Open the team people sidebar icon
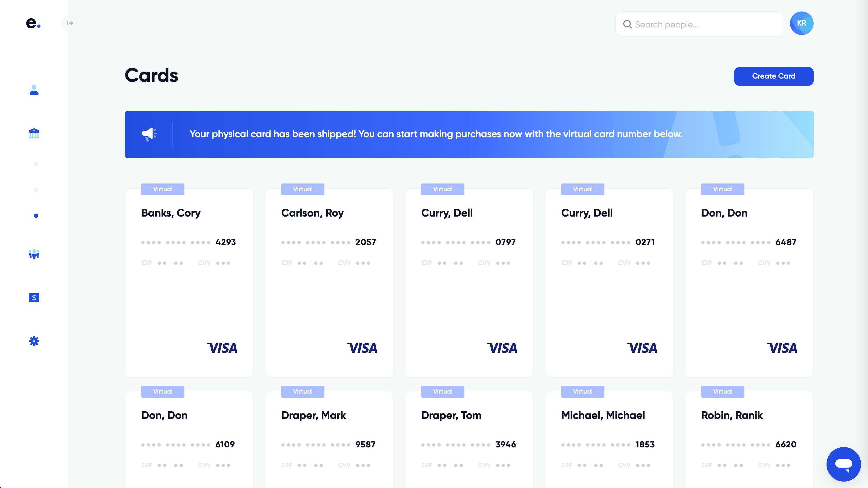The height and width of the screenshot is (488, 868). (x=34, y=254)
